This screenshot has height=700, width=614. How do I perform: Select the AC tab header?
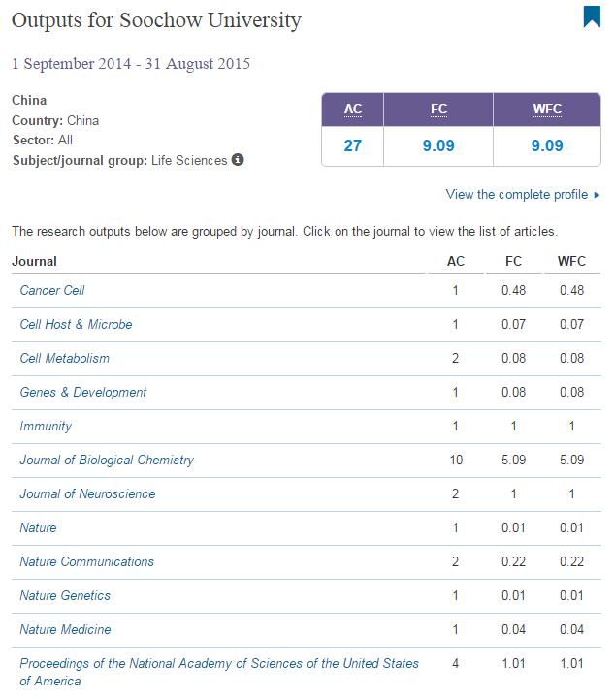[x=353, y=110]
